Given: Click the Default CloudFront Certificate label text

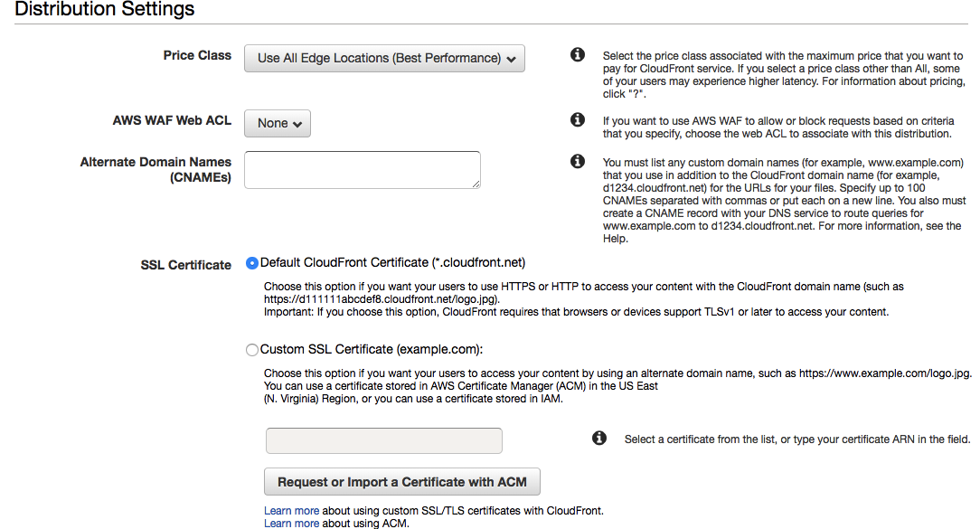Looking at the screenshot, I should tap(392, 262).
